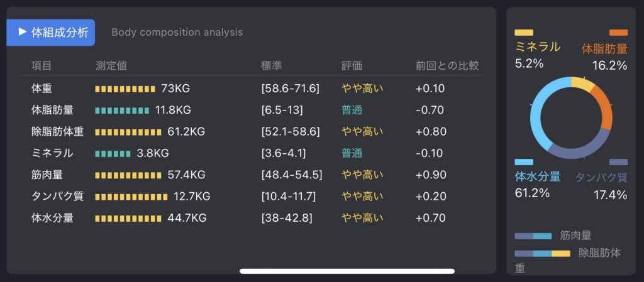This screenshot has width=644, height=282.
Task: Select the yellow ミネラル legend swatch
Action: tap(524, 33)
